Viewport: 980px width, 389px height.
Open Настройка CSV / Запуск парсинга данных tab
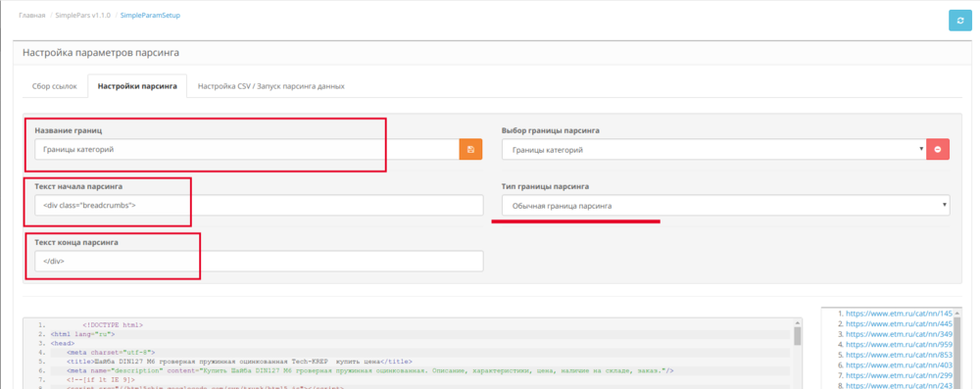271,86
